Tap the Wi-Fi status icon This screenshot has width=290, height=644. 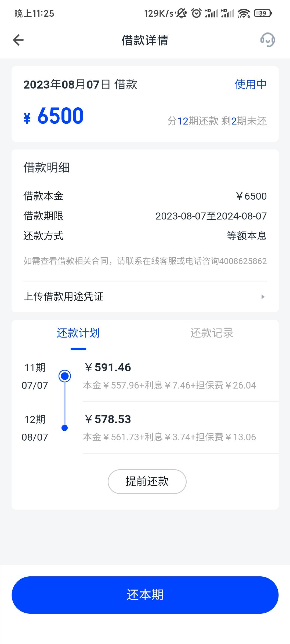tap(244, 13)
